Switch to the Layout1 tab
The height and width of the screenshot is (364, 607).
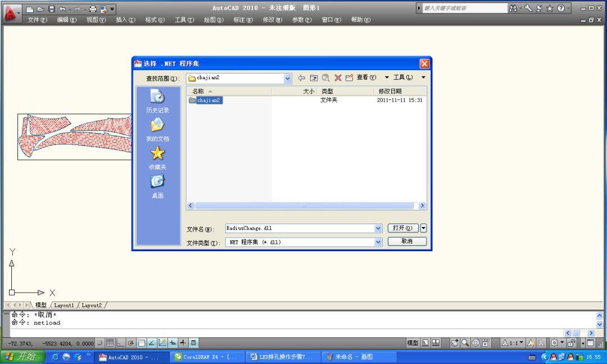click(64, 306)
